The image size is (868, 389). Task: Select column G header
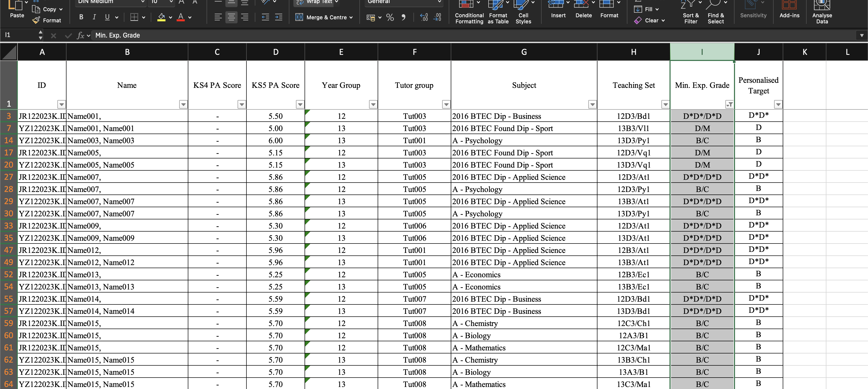[524, 52]
